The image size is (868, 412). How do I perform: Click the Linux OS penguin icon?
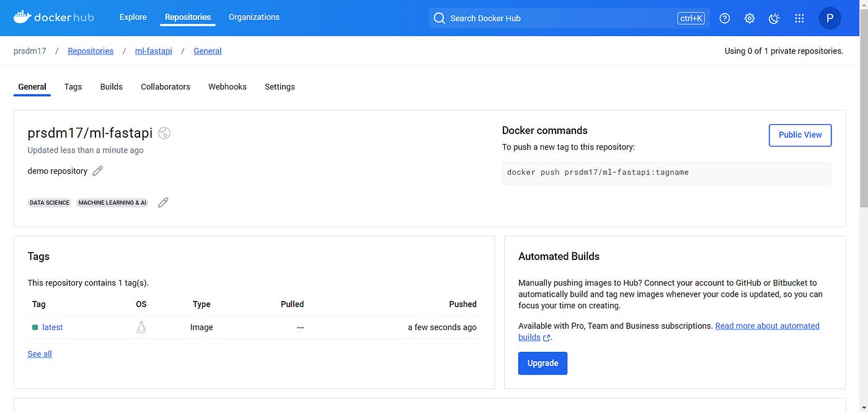(x=141, y=327)
